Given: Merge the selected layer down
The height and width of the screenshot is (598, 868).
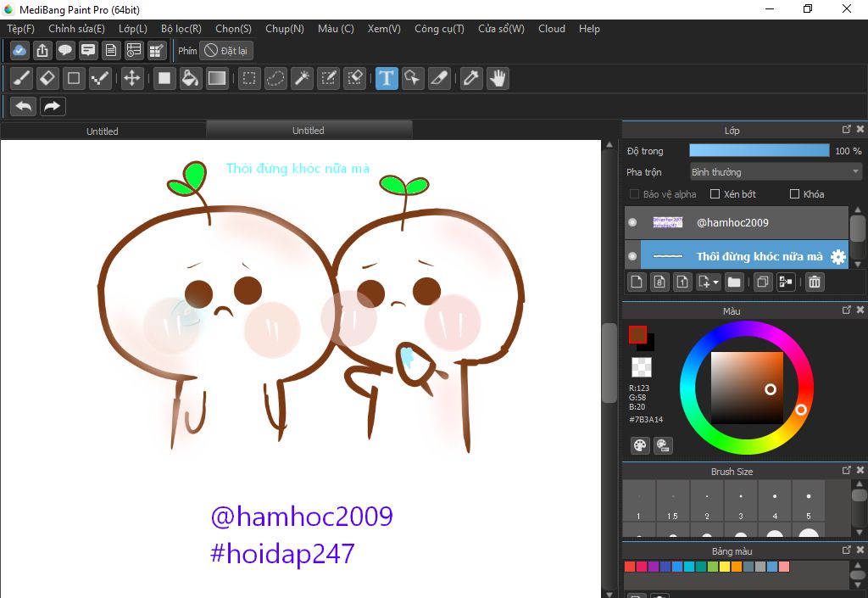Looking at the screenshot, I should click(786, 282).
